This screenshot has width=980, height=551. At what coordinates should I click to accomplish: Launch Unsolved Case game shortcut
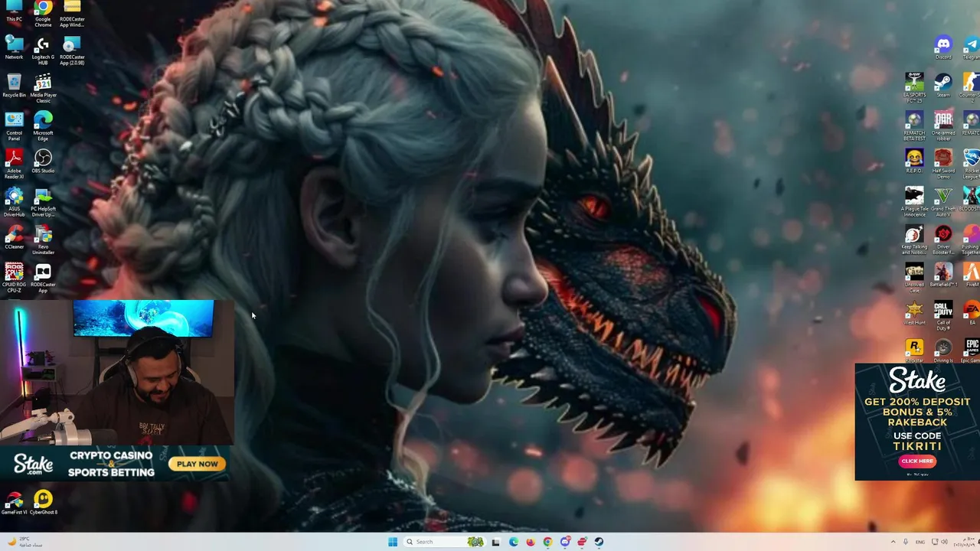click(x=914, y=278)
